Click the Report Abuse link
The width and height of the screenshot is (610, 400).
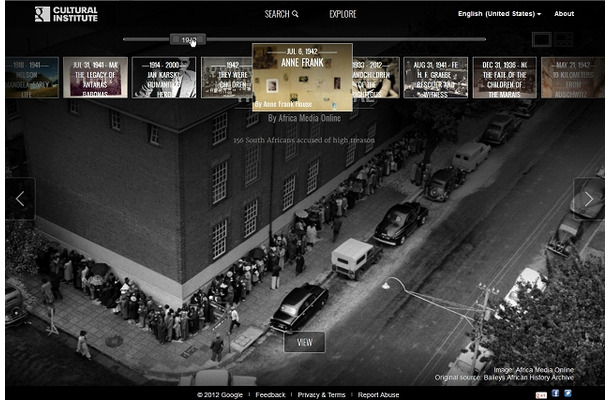click(379, 395)
